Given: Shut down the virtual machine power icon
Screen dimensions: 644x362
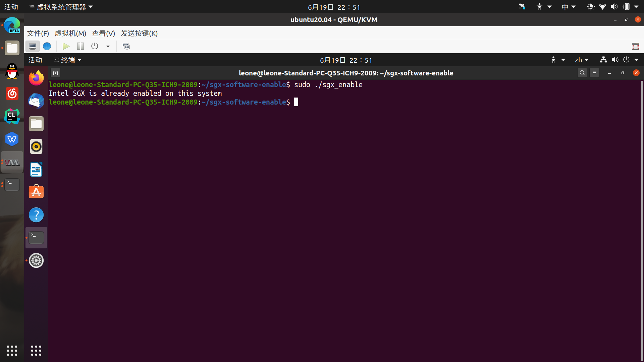Looking at the screenshot, I should (95, 46).
